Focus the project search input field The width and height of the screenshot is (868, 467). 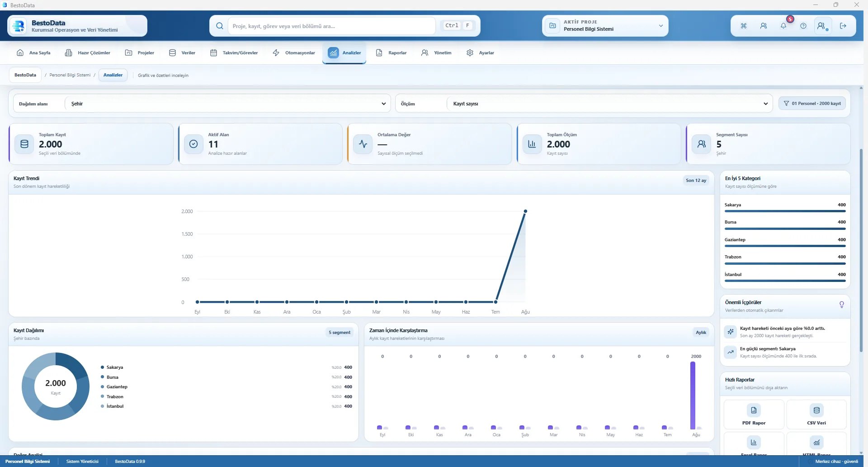(332, 26)
